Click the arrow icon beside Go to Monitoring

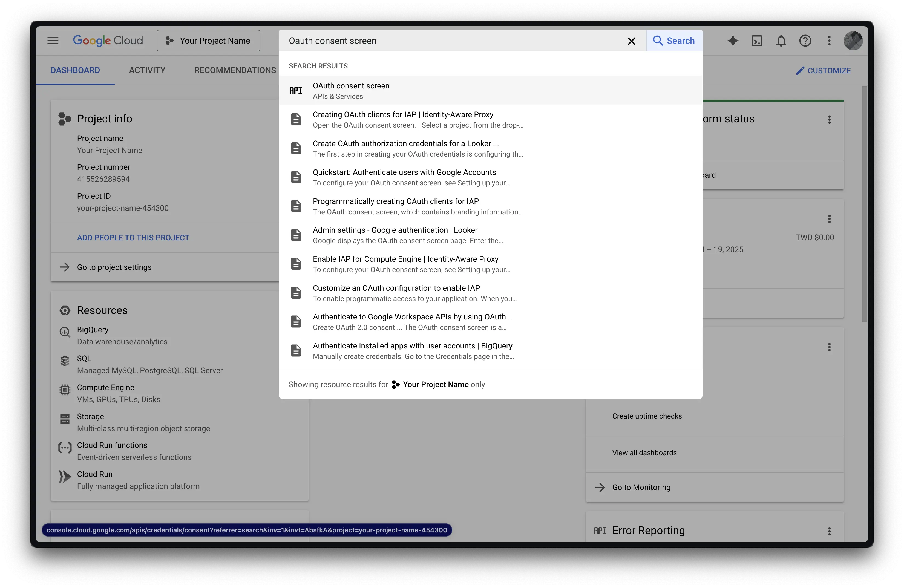(x=600, y=487)
